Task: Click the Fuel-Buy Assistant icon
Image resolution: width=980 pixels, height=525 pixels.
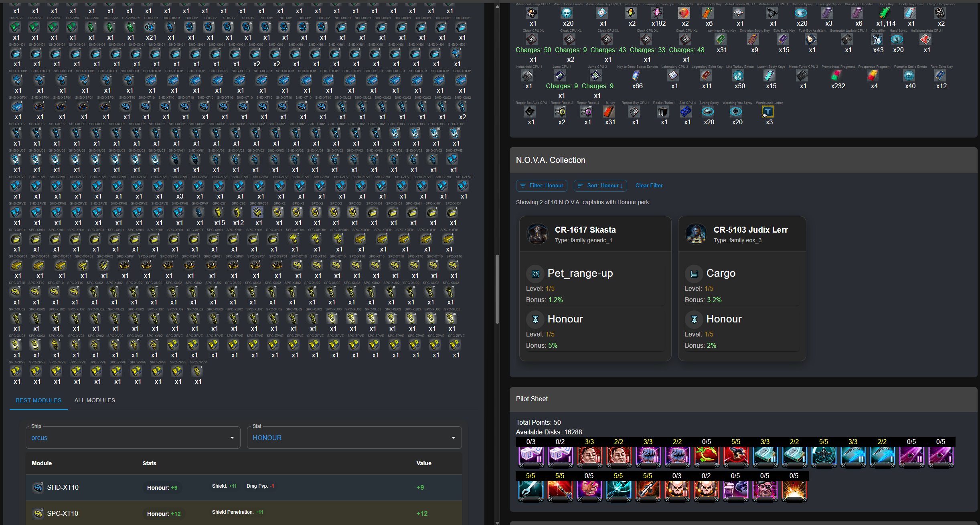Action: coord(811,39)
